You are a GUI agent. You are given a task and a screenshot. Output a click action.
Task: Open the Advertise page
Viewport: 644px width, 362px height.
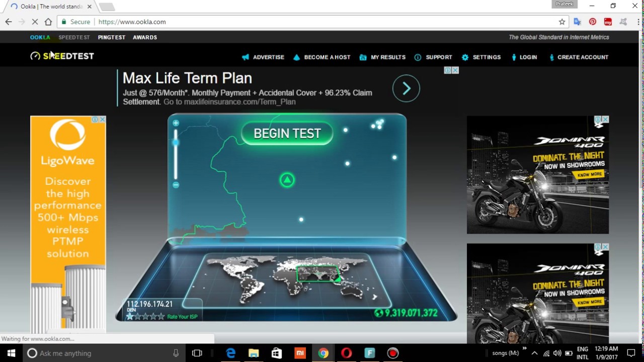(x=269, y=57)
